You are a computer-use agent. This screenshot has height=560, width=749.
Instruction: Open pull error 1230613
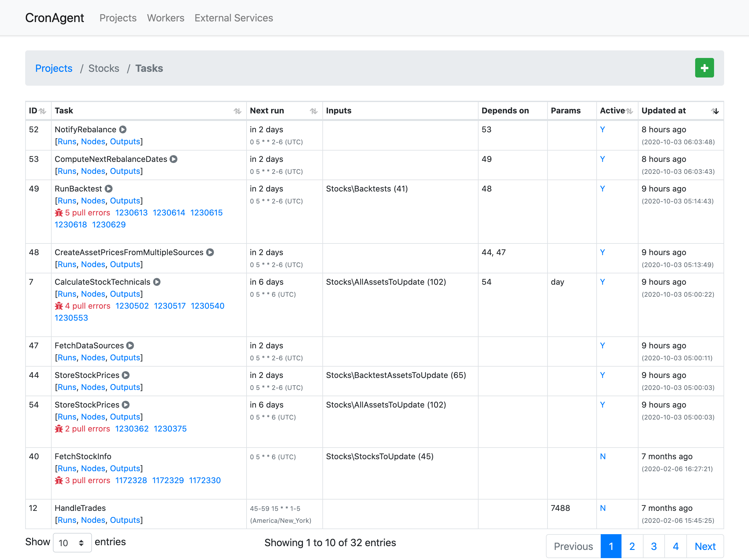tap(131, 213)
